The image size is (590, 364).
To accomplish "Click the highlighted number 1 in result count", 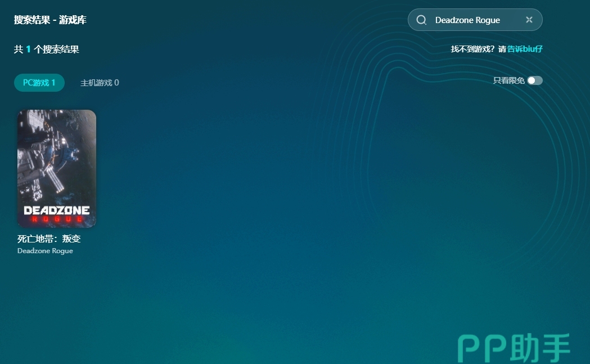I will coord(28,50).
